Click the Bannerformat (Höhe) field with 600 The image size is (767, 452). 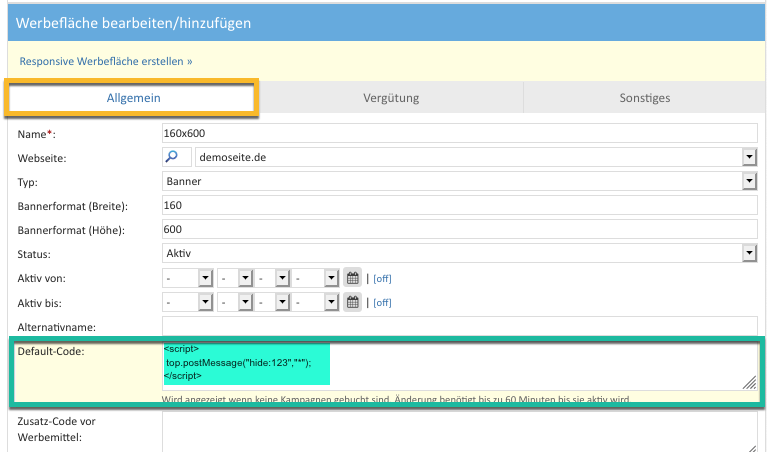(x=460, y=229)
